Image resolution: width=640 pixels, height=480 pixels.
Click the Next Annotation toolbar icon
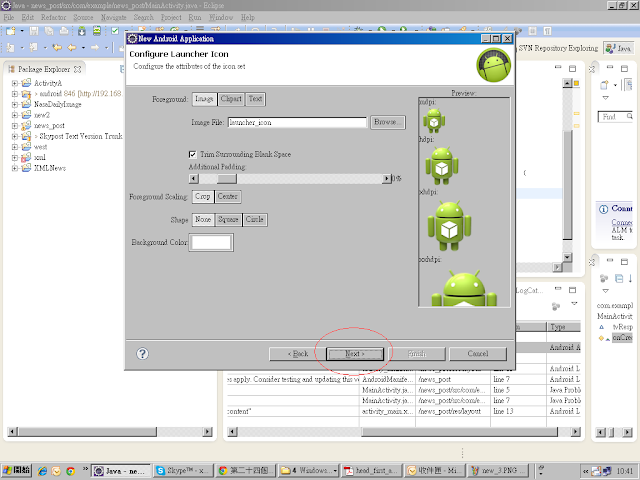[11, 48]
